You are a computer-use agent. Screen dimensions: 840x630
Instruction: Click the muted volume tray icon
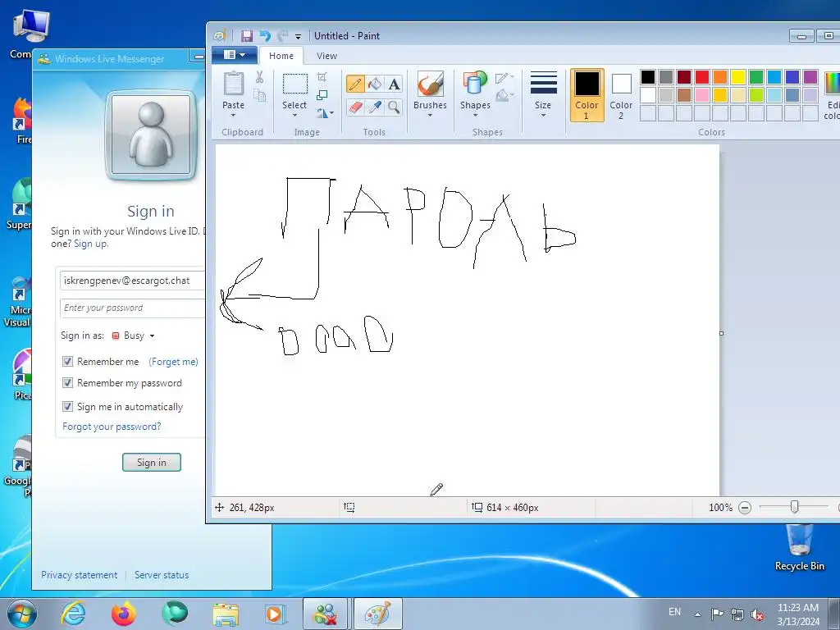click(757, 614)
